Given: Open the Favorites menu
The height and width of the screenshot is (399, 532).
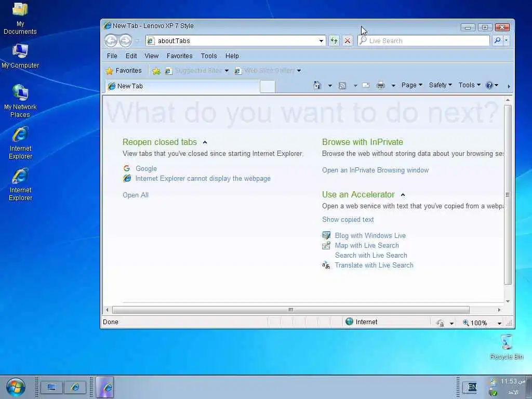Looking at the screenshot, I should [179, 56].
